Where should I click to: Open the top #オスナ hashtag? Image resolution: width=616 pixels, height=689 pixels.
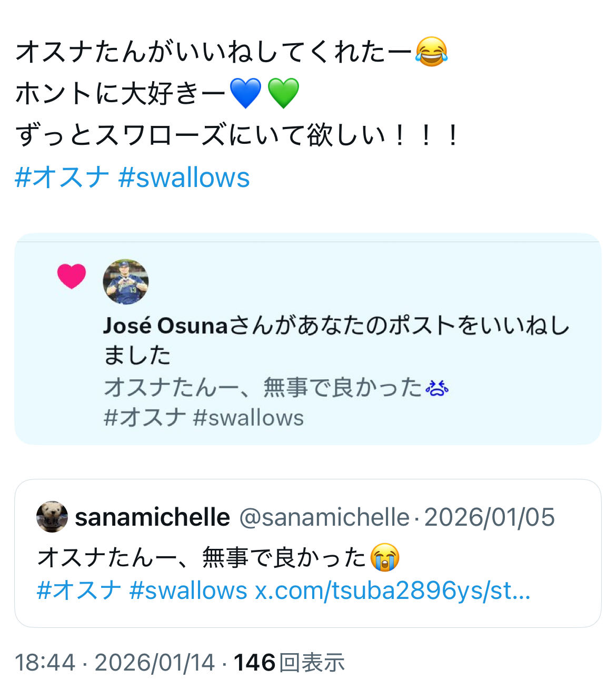coord(63,178)
